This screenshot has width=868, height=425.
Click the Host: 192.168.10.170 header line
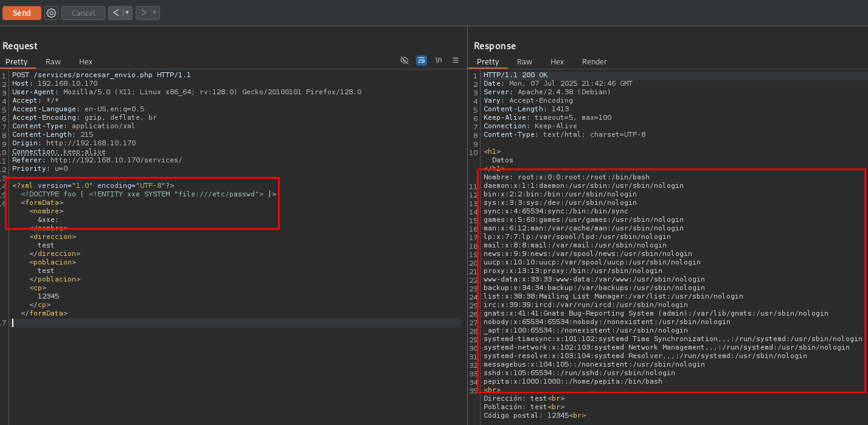click(x=55, y=83)
